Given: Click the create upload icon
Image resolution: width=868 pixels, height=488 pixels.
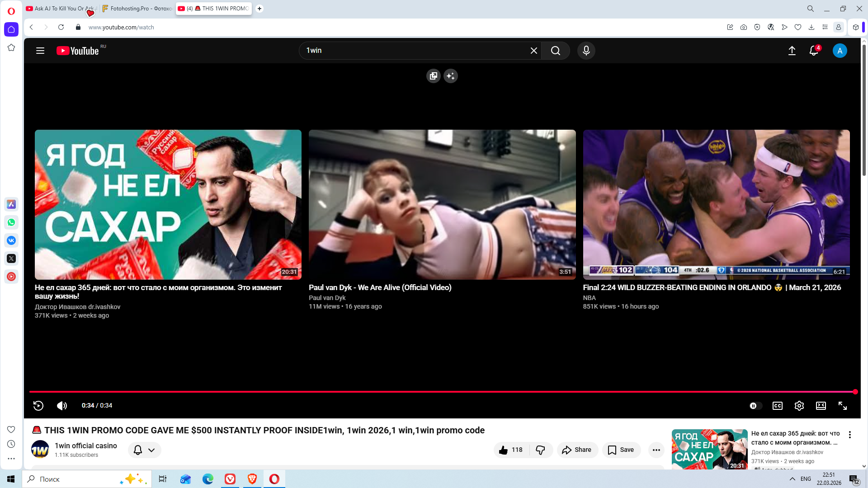Looking at the screenshot, I should [792, 51].
